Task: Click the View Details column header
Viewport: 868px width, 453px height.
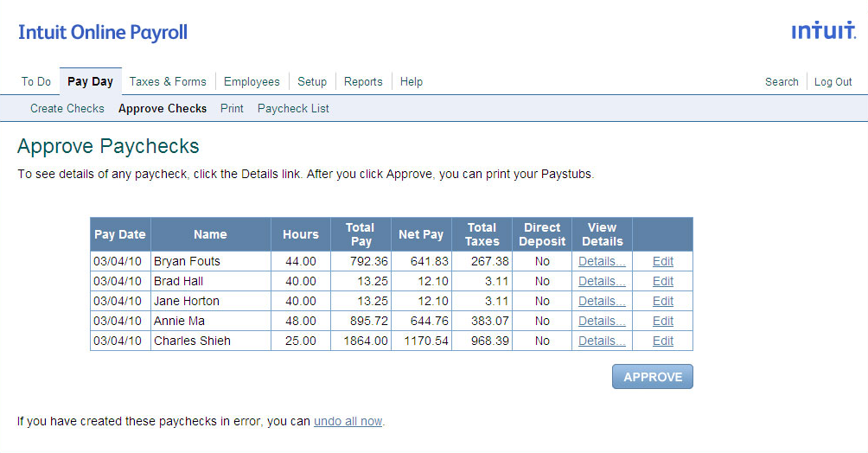Action: [602, 234]
